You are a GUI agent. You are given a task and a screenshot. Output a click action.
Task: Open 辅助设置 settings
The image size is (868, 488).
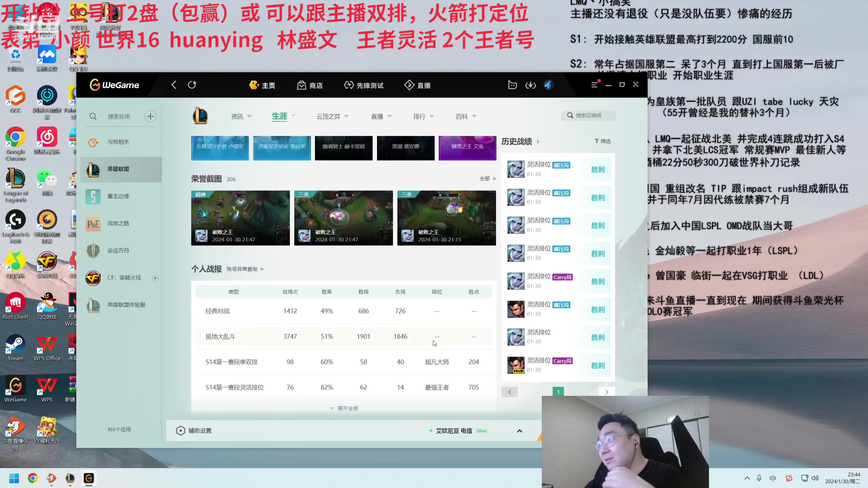(194, 431)
